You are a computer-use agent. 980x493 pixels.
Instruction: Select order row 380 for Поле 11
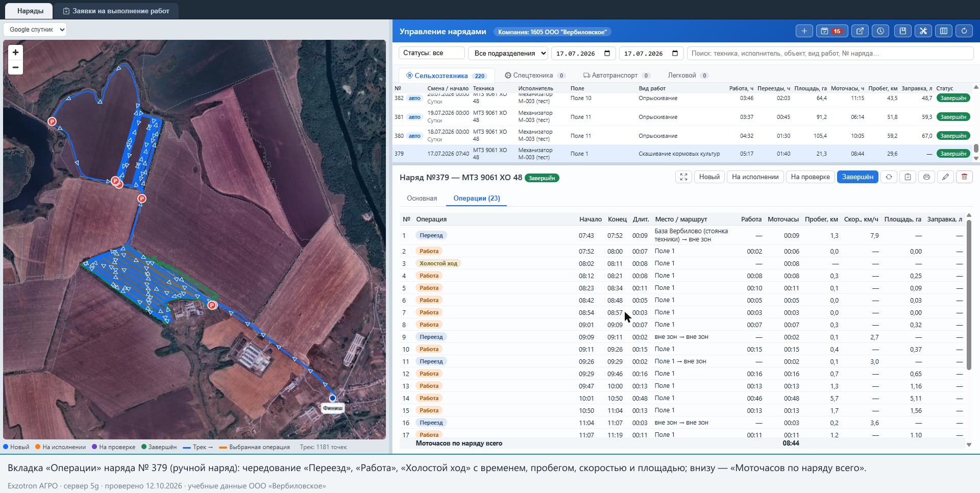[x=681, y=136]
